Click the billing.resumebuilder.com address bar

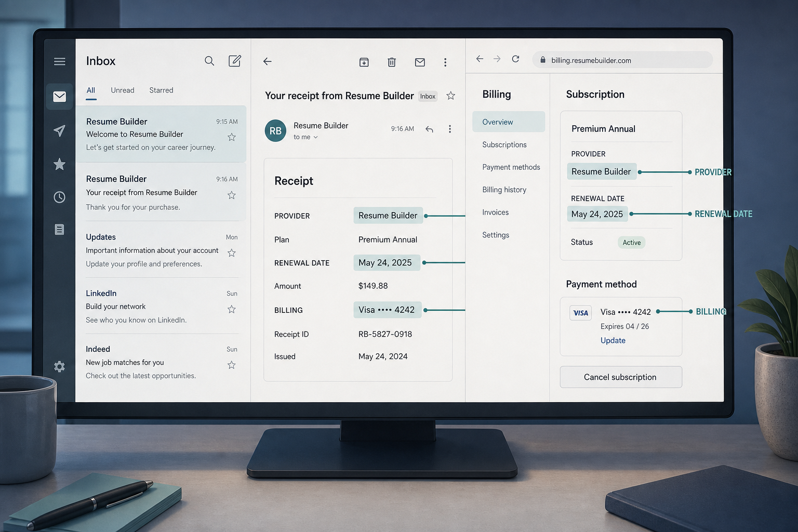(x=623, y=60)
